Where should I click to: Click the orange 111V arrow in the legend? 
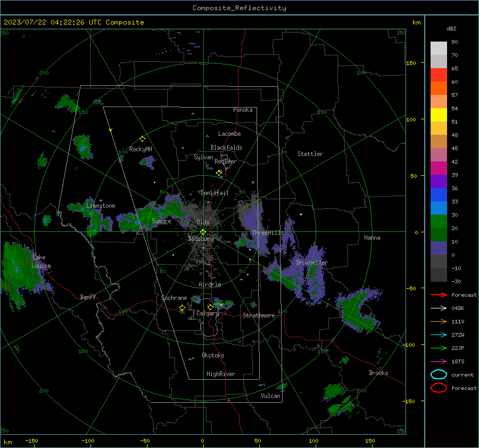pos(439,321)
